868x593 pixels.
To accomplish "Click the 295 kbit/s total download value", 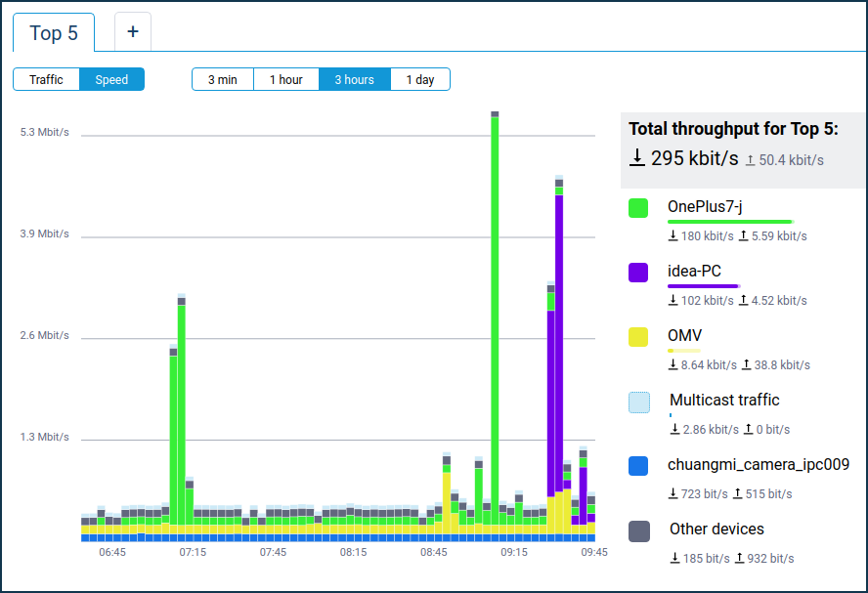I will click(x=695, y=158).
